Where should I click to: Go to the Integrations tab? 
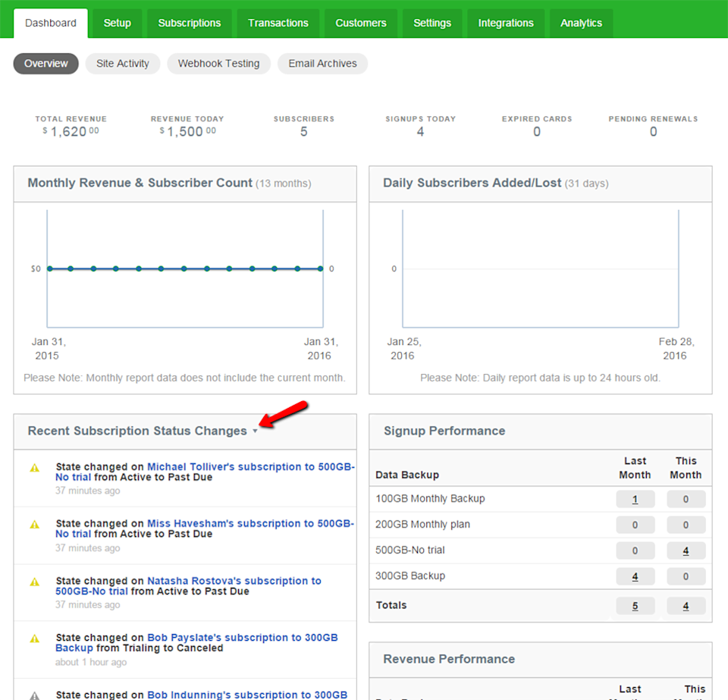pyautogui.click(x=506, y=24)
